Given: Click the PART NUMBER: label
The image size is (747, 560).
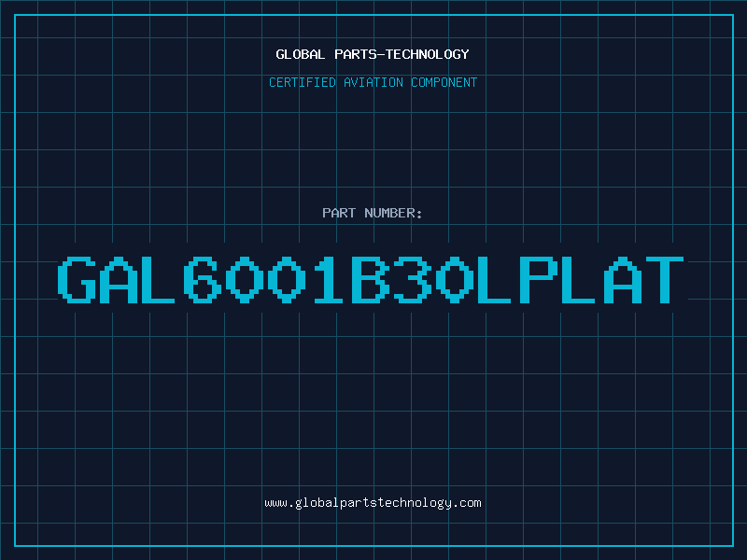Looking at the screenshot, I should point(372,213).
